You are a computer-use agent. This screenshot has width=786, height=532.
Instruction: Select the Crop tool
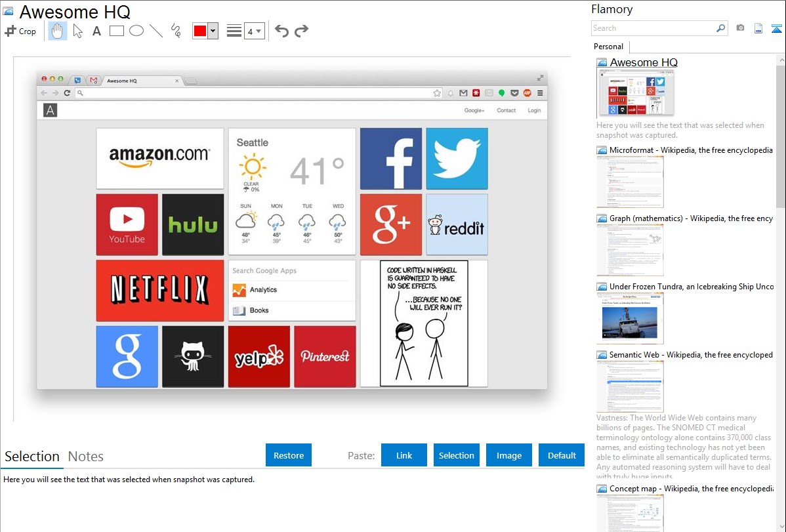pos(20,31)
